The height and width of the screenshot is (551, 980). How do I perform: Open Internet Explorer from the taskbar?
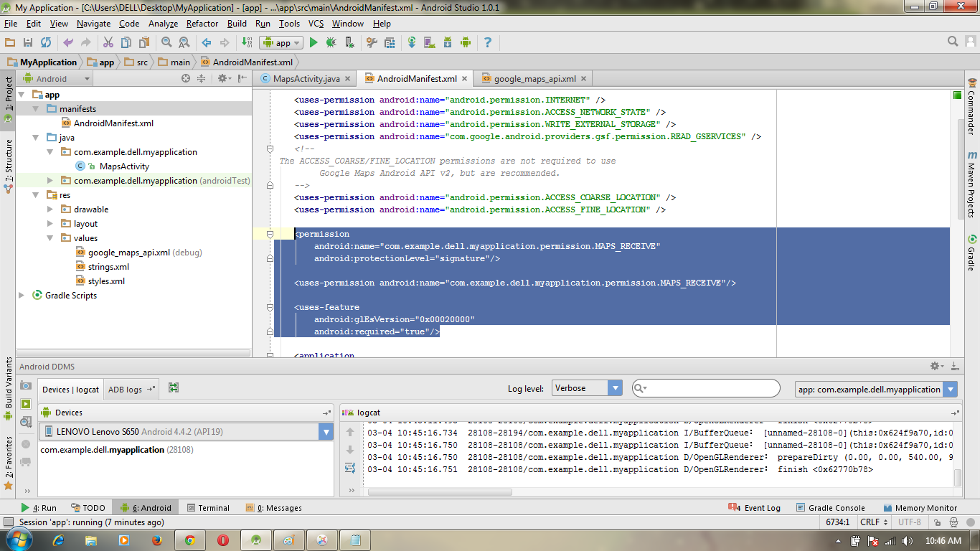(x=58, y=540)
